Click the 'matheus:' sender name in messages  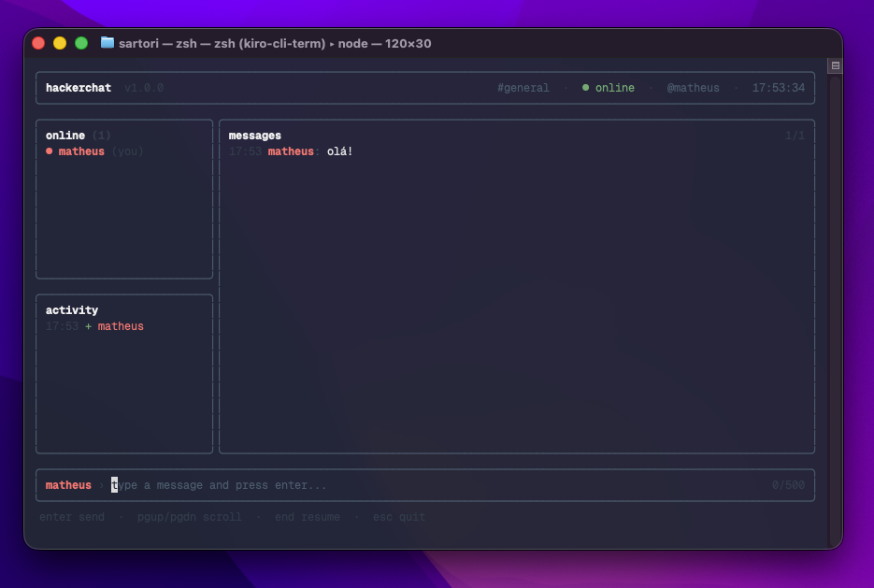point(294,151)
